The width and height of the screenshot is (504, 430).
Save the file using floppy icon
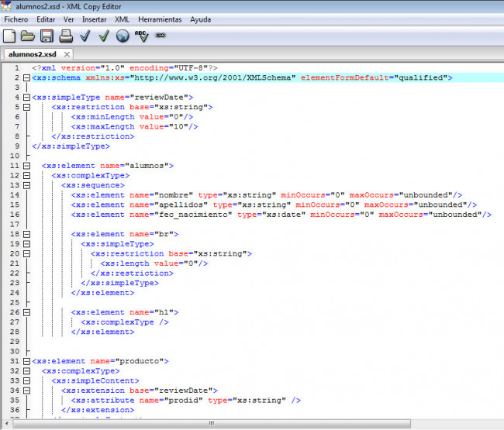[47, 36]
